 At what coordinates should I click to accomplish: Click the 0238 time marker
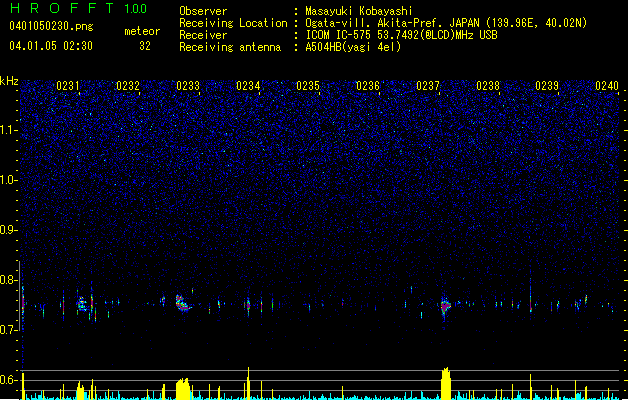coord(488,85)
